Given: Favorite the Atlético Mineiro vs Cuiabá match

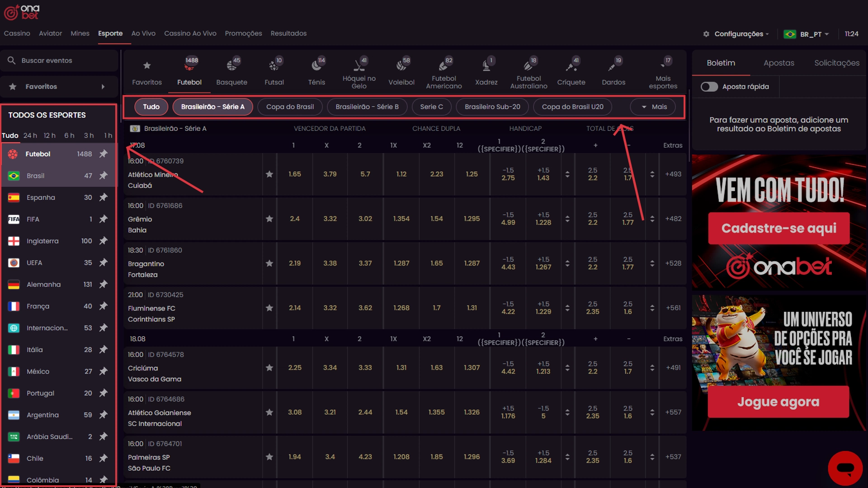Looking at the screenshot, I should 269,174.
